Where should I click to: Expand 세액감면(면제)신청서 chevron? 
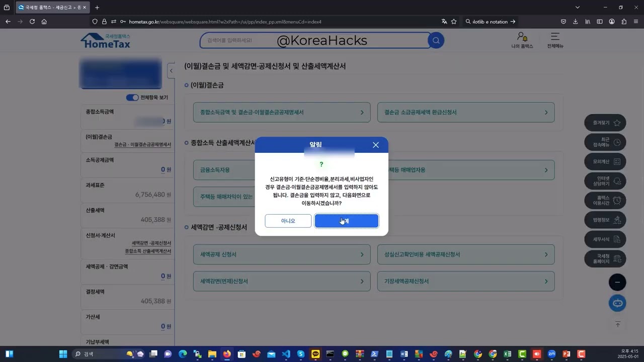362,282
